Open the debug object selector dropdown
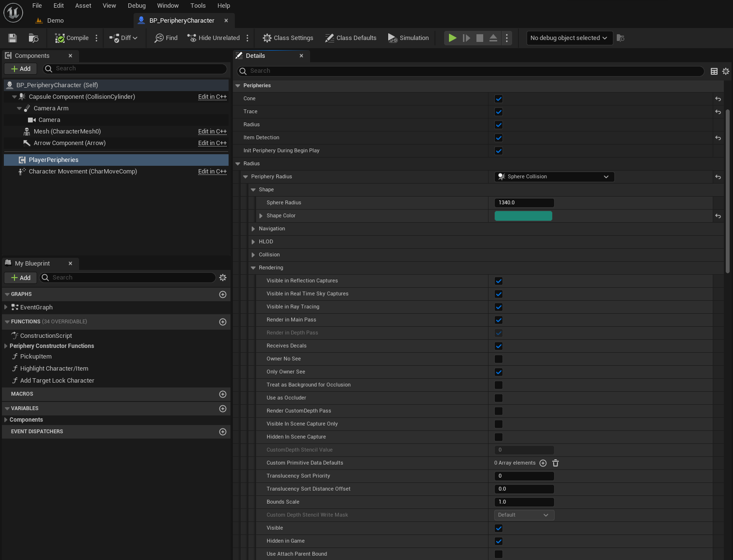The width and height of the screenshot is (733, 560). [x=570, y=38]
